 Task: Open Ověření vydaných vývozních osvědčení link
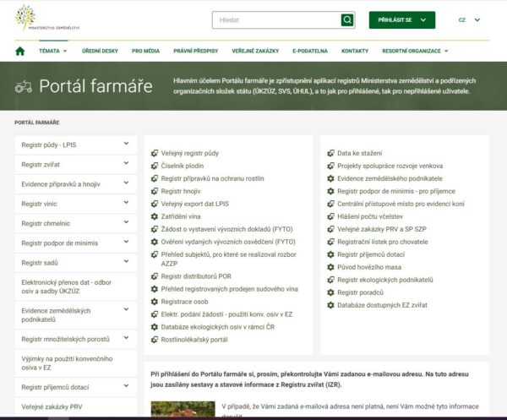pyautogui.click(x=228, y=242)
